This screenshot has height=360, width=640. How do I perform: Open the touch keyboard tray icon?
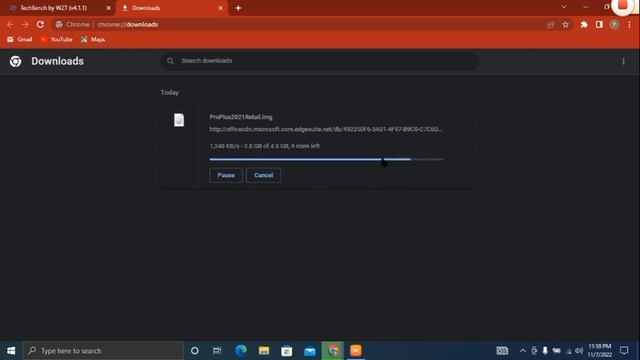pyautogui.click(x=502, y=351)
